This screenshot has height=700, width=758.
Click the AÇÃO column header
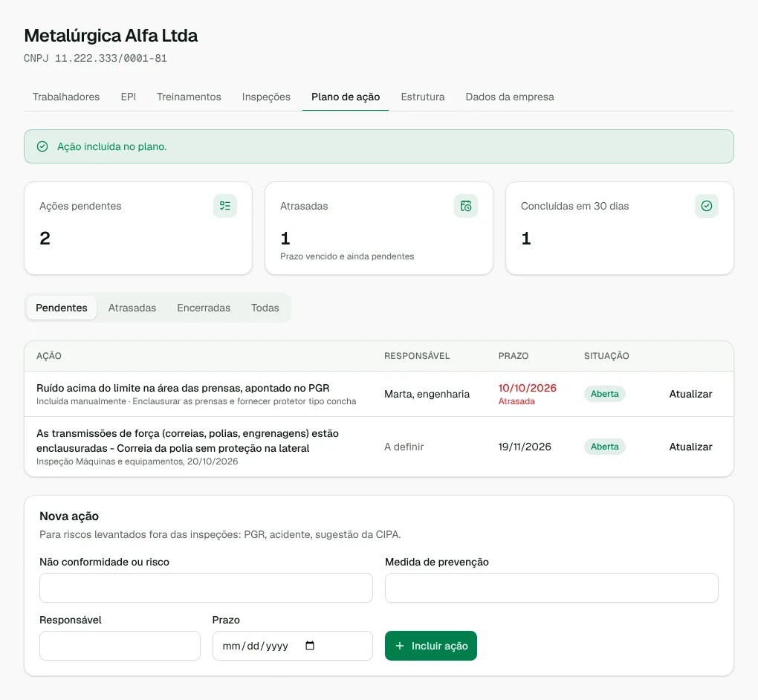click(49, 356)
